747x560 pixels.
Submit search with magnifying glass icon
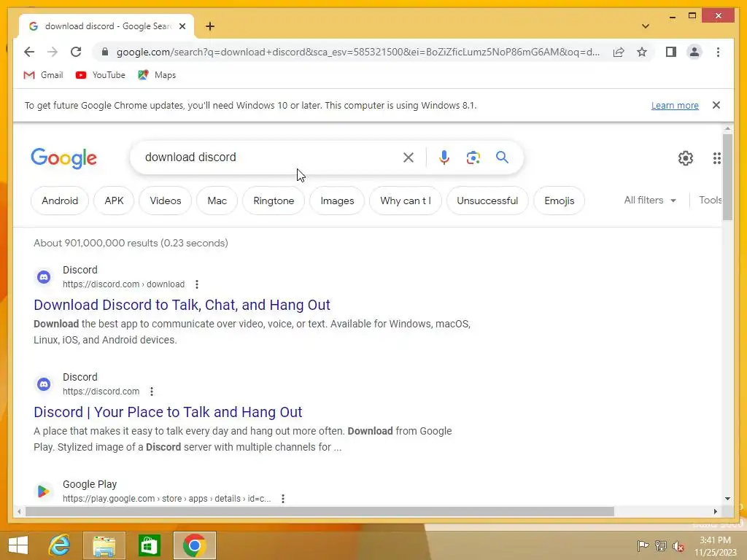pos(502,157)
